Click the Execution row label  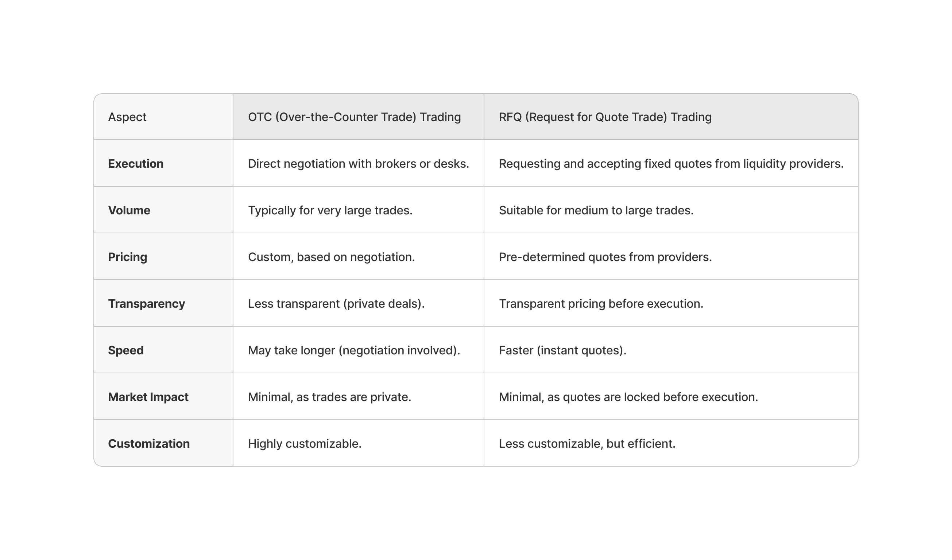136,163
